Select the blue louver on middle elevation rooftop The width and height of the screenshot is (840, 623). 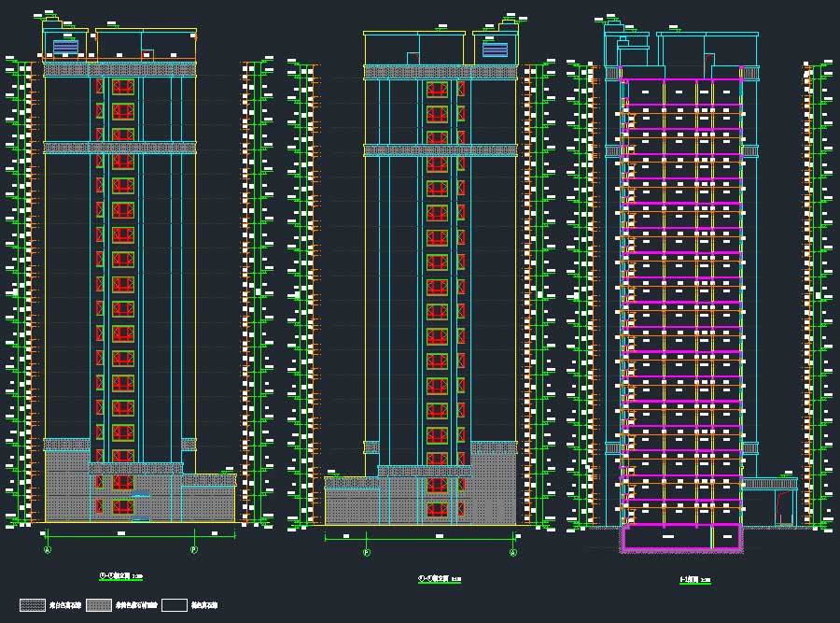click(495, 50)
